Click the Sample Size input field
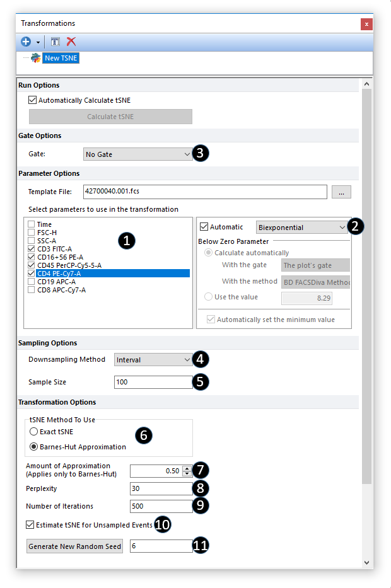The image size is (391, 588). 153,383
